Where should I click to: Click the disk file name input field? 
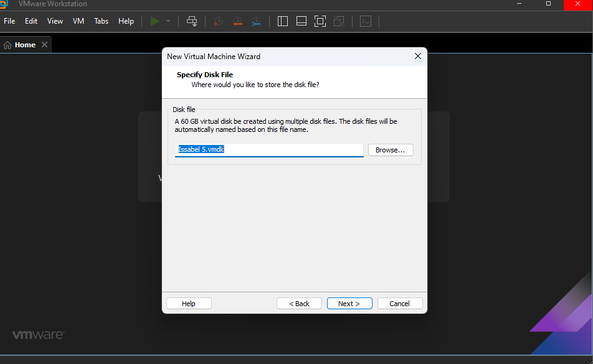tap(269, 150)
